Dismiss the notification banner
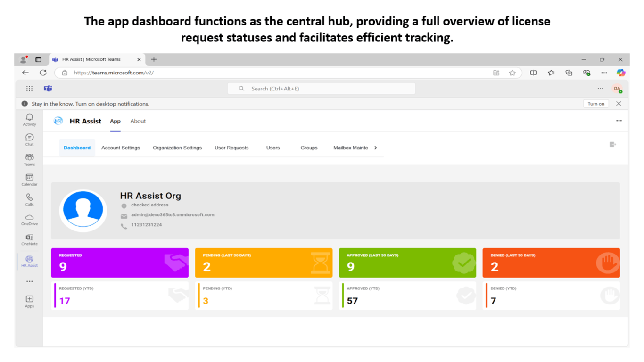Image resolution: width=644 pixels, height=362 pixels. coord(619,104)
